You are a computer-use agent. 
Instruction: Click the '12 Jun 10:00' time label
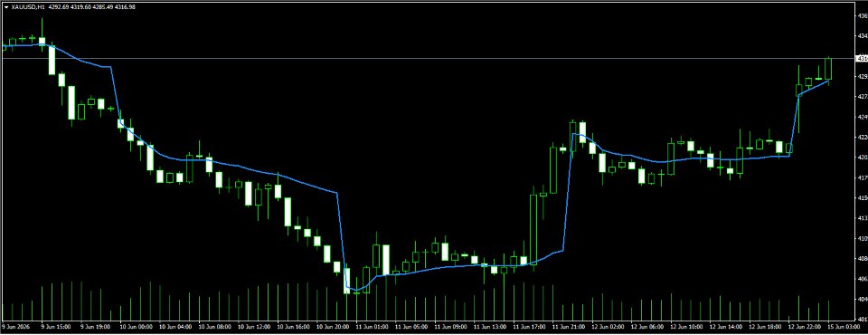[686, 327]
